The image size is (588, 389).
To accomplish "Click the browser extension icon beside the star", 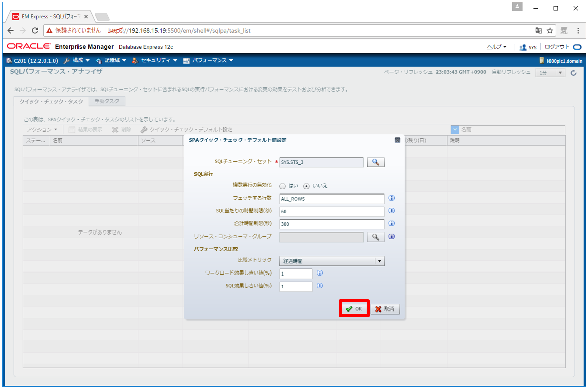I will (564, 31).
